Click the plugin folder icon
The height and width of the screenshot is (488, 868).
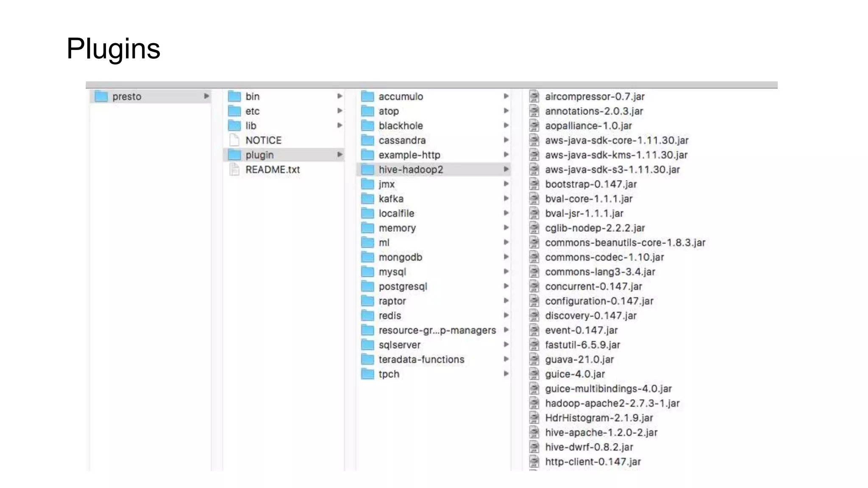[234, 155]
